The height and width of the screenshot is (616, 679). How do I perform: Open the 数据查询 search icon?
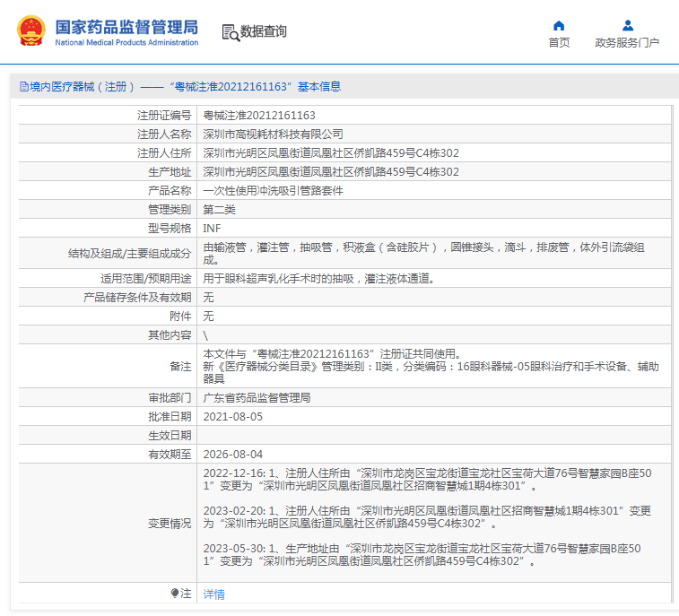[231, 33]
